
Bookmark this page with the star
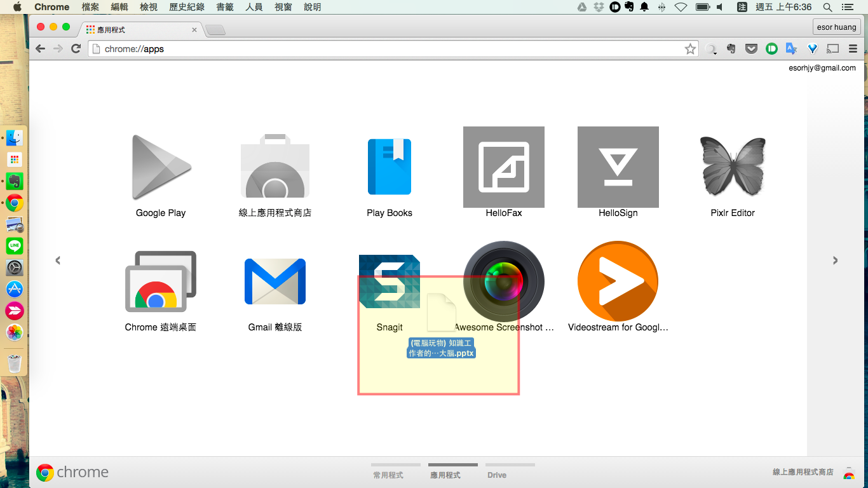coord(690,49)
